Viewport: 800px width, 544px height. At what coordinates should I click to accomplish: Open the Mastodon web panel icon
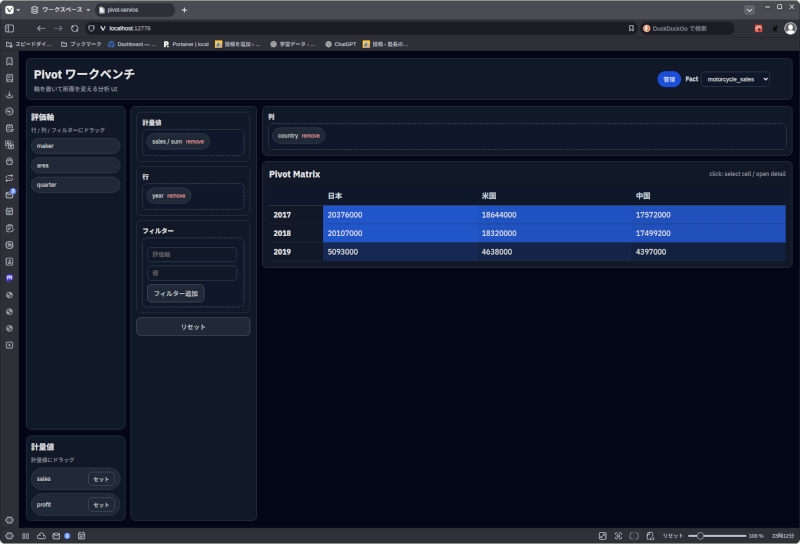(x=9, y=278)
